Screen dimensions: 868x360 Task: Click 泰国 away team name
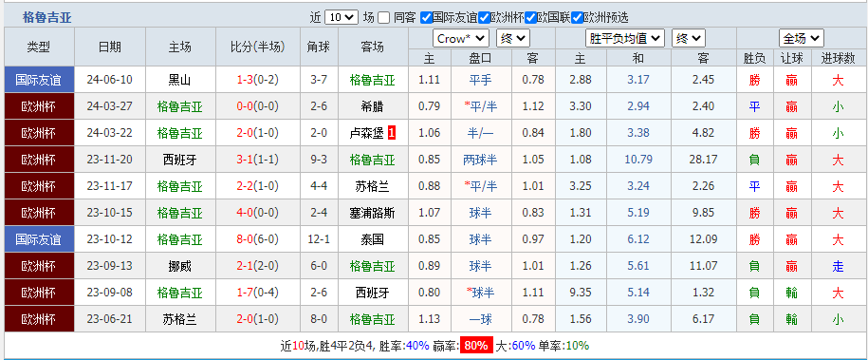click(x=373, y=239)
